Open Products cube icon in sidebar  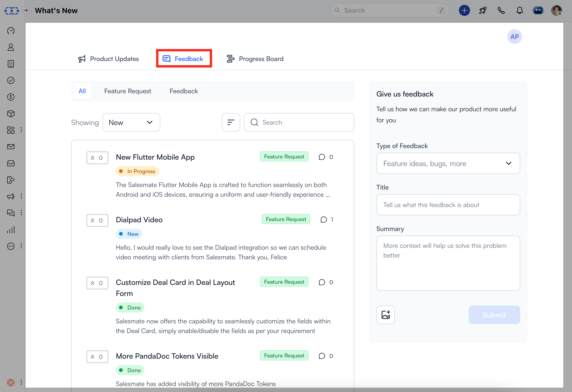click(x=11, y=114)
